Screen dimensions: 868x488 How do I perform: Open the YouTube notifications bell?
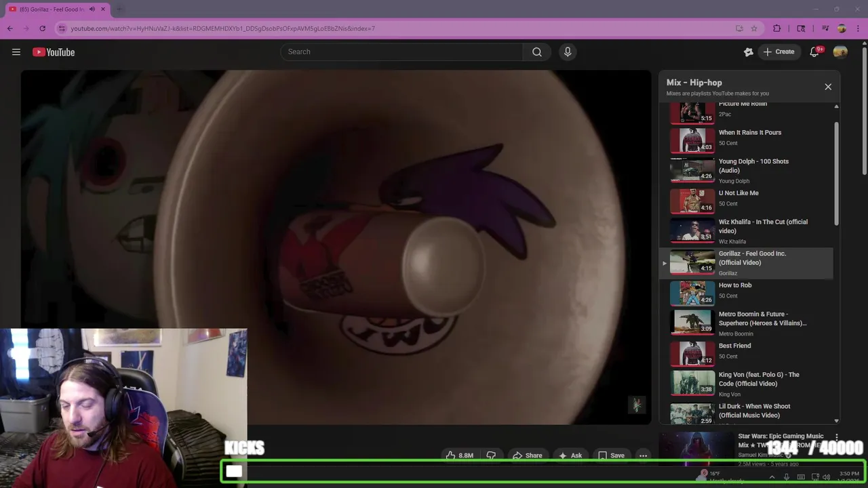coord(814,52)
